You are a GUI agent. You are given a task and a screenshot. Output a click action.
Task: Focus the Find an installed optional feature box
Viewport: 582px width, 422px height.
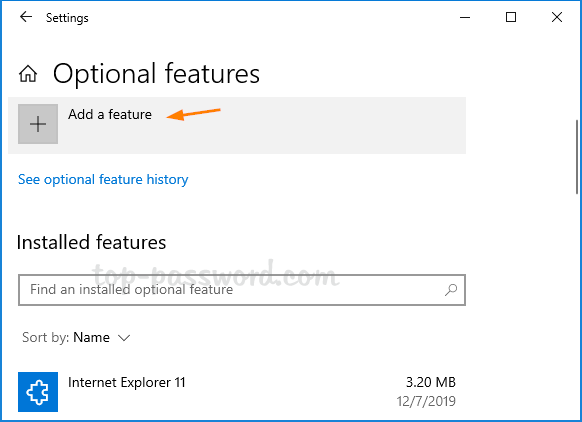[242, 290]
